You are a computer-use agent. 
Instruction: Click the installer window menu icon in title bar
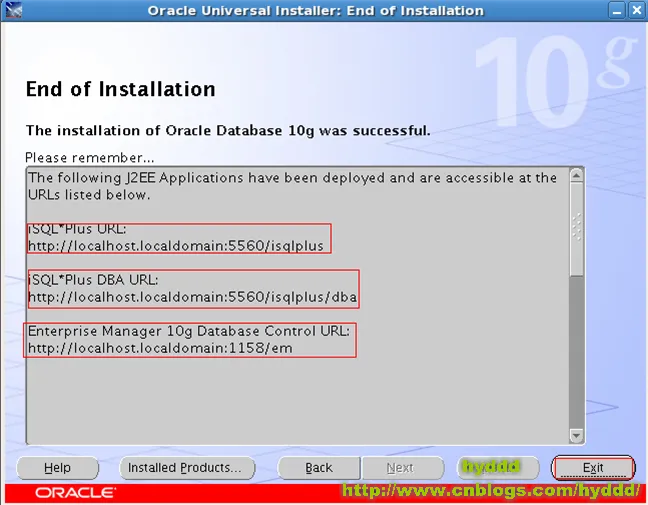point(14,10)
